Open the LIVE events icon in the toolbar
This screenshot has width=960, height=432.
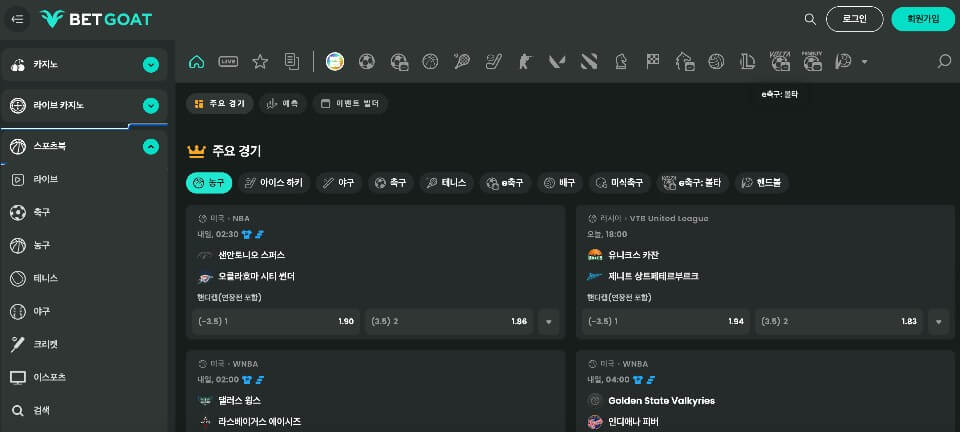coord(228,61)
